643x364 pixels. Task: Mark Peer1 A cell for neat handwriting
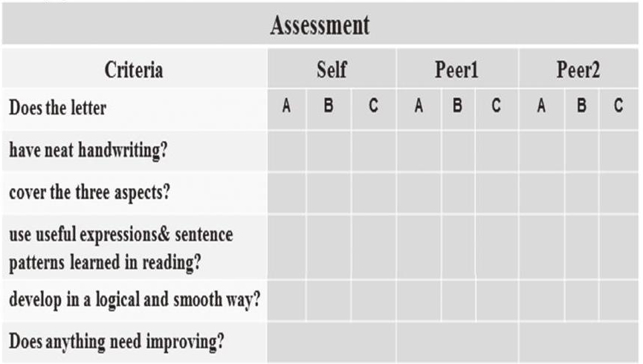pos(419,151)
